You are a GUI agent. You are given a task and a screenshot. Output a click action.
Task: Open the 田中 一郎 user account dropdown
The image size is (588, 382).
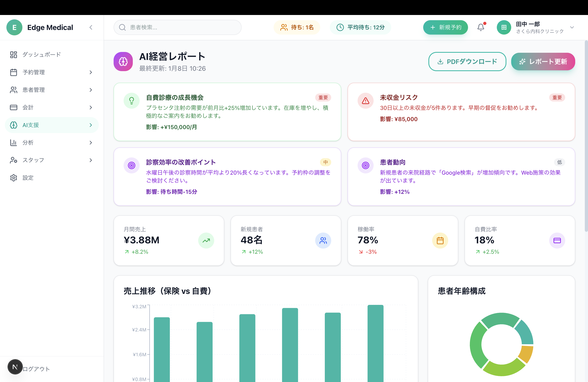[572, 27]
